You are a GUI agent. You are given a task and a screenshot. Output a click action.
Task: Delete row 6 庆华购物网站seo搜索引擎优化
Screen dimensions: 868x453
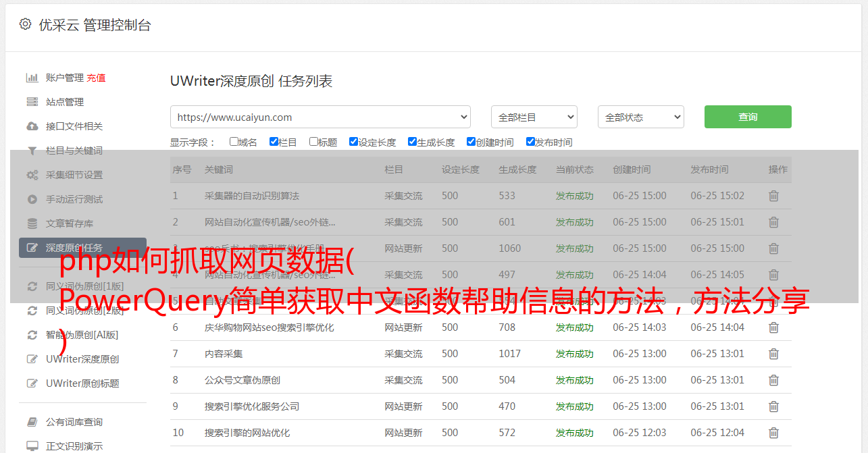(774, 327)
